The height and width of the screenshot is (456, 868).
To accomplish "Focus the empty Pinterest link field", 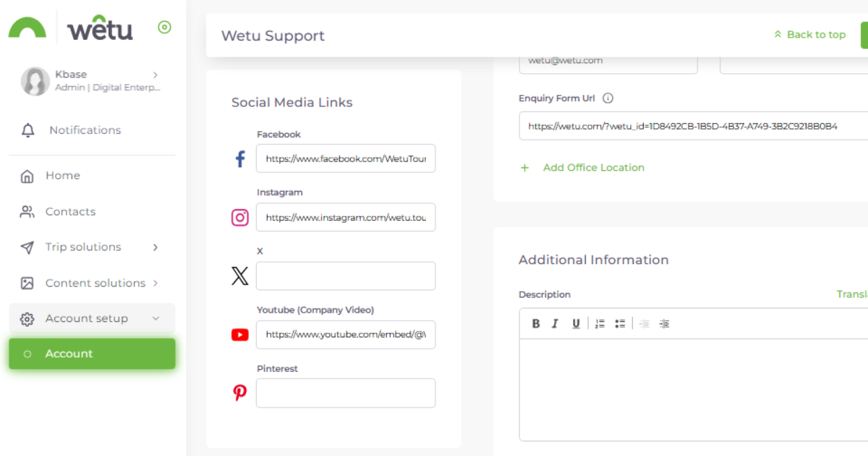I will (346, 393).
